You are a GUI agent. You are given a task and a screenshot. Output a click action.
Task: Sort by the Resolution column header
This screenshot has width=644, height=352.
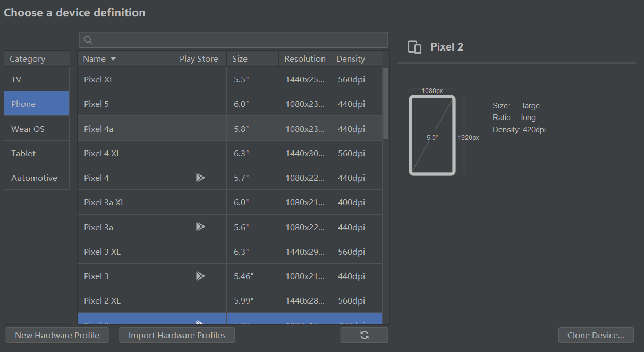(304, 59)
